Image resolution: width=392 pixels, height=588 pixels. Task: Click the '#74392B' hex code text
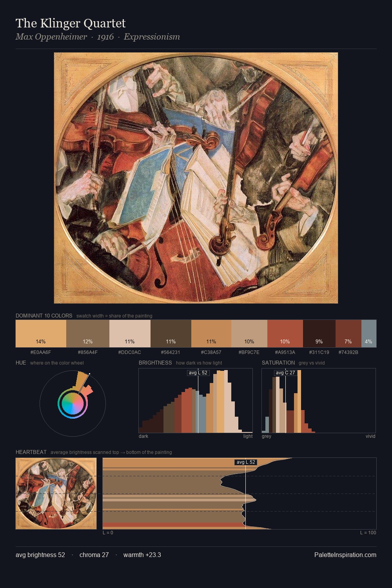(x=348, y=352)
